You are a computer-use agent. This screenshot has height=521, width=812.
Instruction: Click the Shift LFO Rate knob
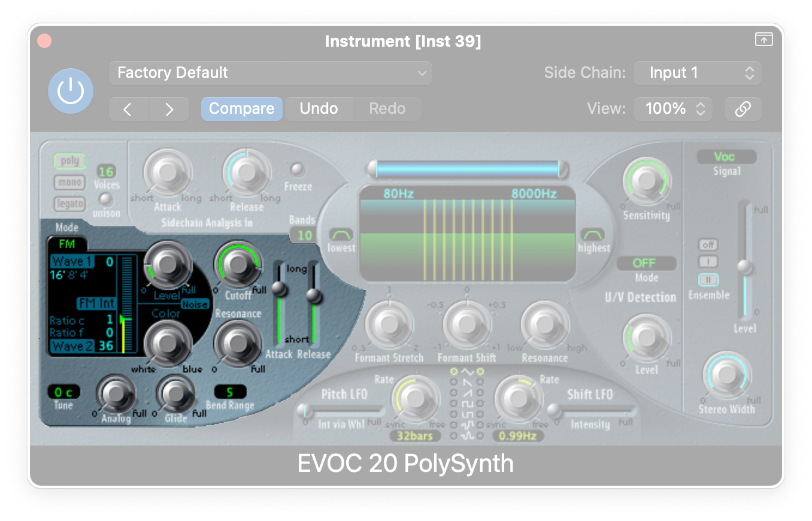[519, 399]
